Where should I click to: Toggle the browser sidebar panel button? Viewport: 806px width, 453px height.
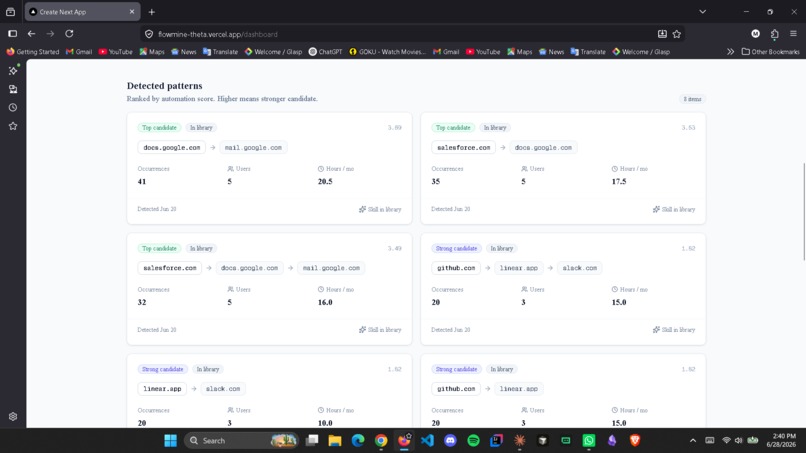coord(12,34)
